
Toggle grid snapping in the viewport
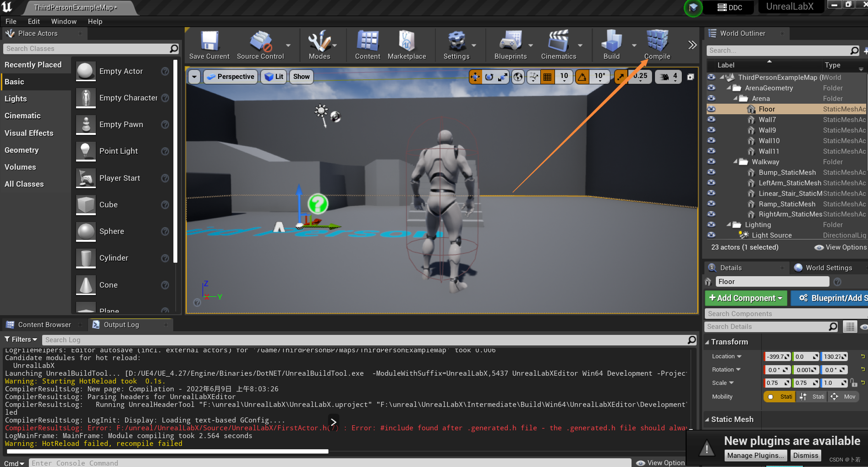547,77
